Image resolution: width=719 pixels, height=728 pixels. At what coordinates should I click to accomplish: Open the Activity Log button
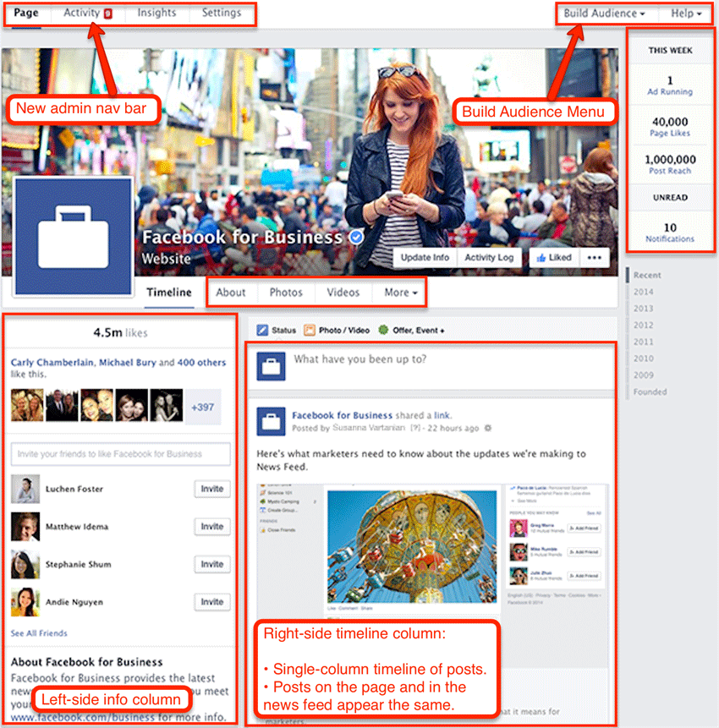click(x=489, y=258)
